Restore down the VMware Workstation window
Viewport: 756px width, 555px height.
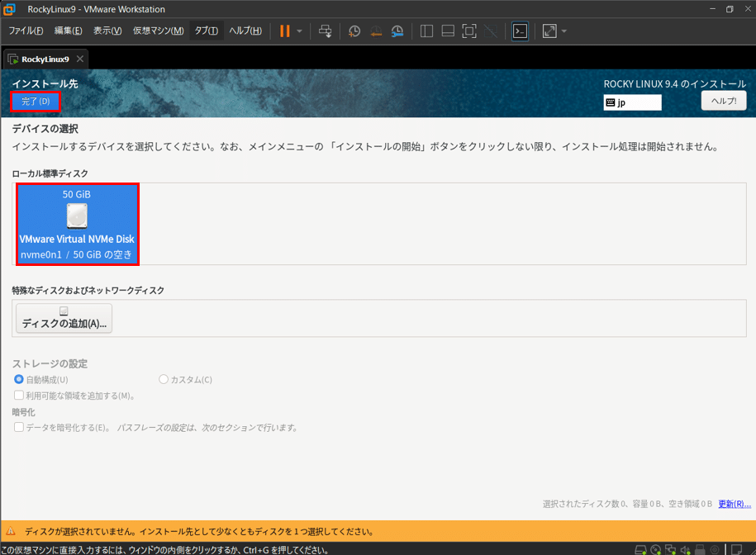point(730,9)
